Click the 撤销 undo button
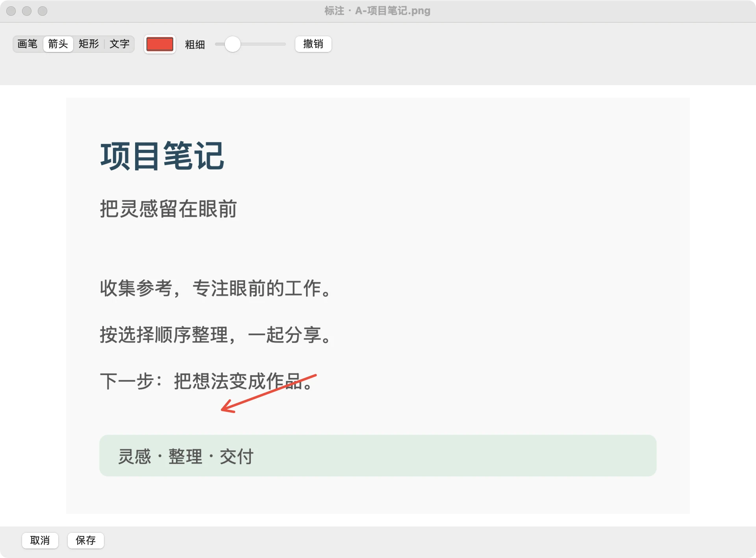Screen dimensions: 756x558 tap(313, 44)
